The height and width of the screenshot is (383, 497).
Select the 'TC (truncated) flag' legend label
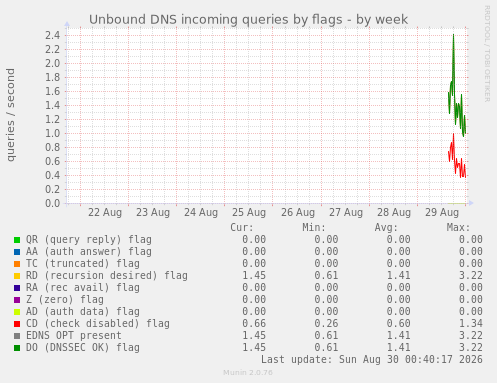tap(83, 264)
